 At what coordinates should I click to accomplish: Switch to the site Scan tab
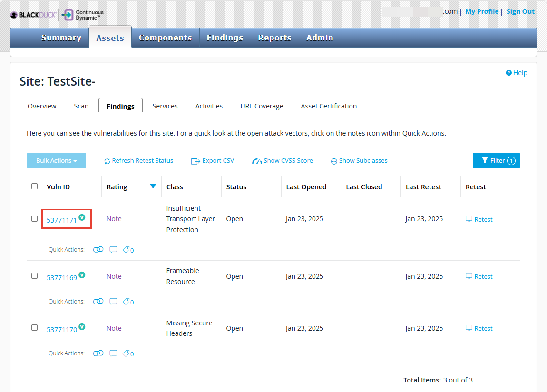point(81,106)
